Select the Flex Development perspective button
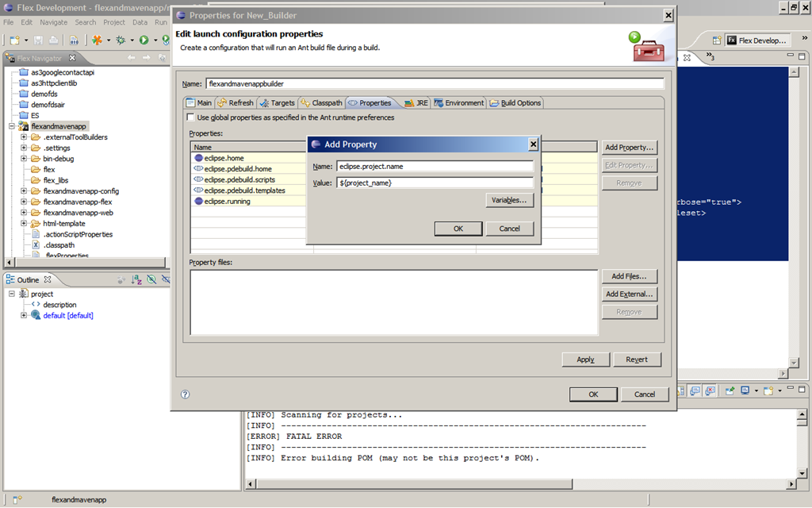Viewport: 812px width, 508px height. (757, 40)
